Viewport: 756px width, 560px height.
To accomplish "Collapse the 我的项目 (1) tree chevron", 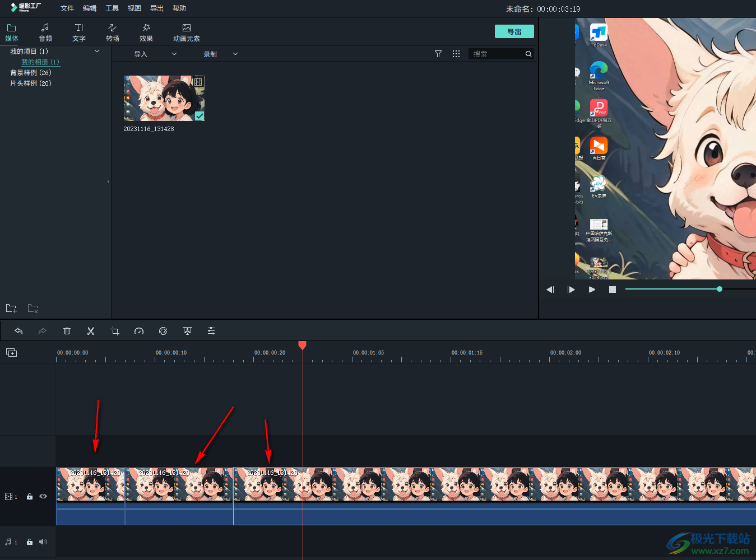I will click(x=97, y=51).
